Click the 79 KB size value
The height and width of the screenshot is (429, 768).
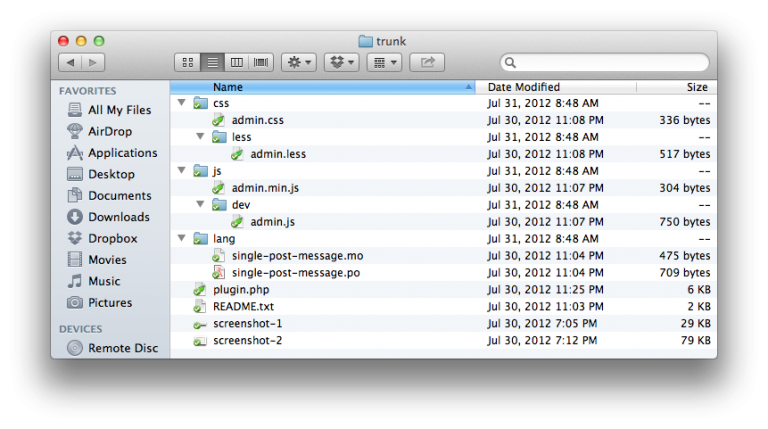(x=696, y=340)
